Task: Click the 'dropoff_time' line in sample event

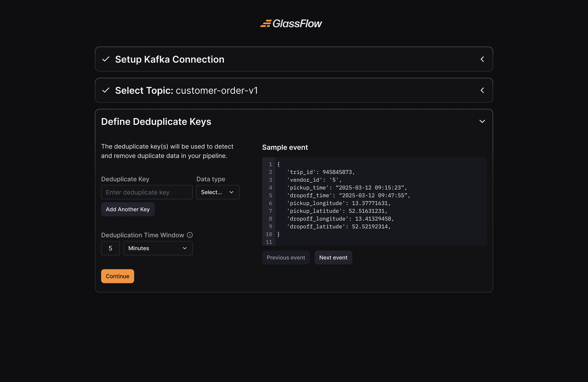Action: (348, 195)
